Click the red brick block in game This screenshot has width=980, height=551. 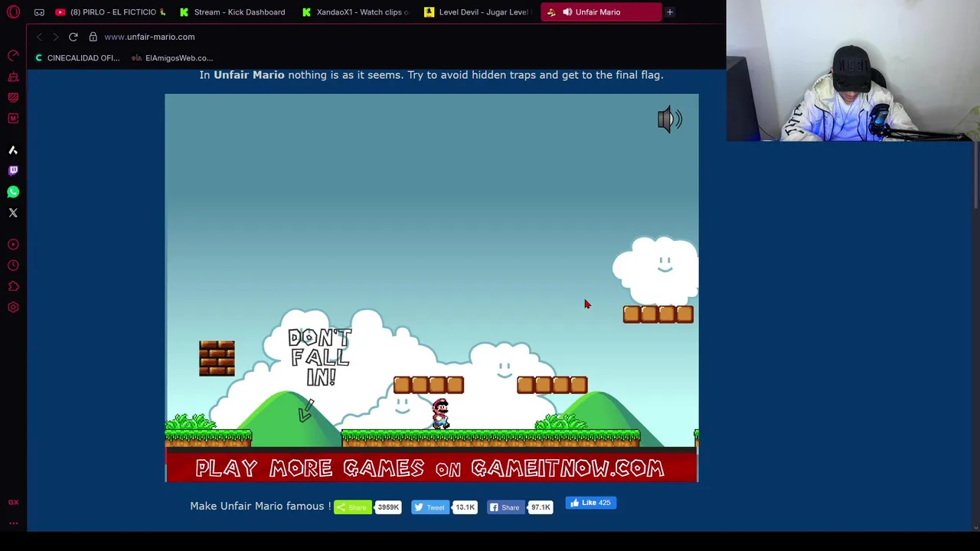click(x=217, y=358)
